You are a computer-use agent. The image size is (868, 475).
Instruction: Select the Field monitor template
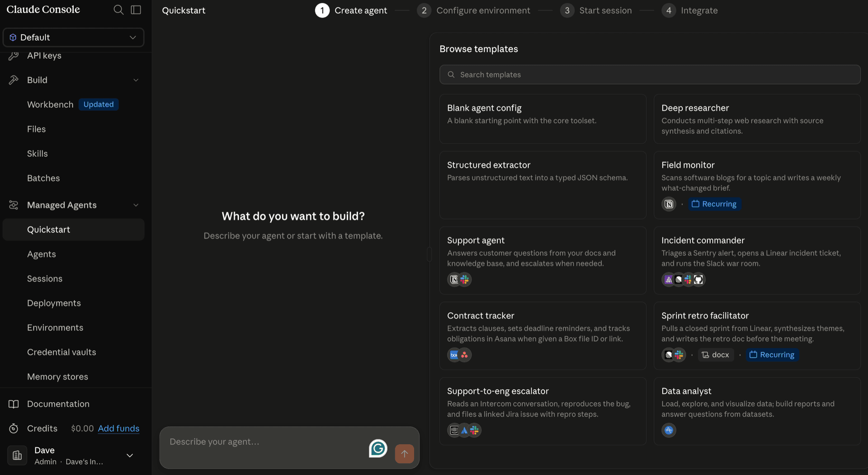(757, 185)
